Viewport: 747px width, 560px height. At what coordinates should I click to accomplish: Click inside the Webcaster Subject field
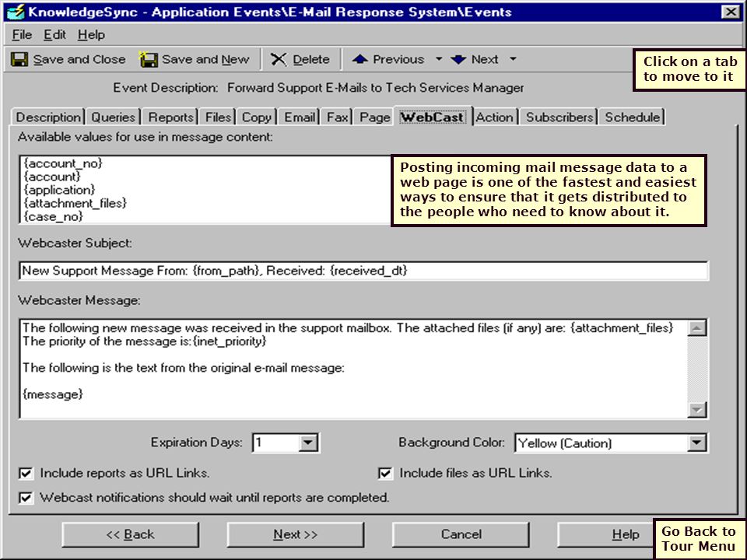[363, 271]
